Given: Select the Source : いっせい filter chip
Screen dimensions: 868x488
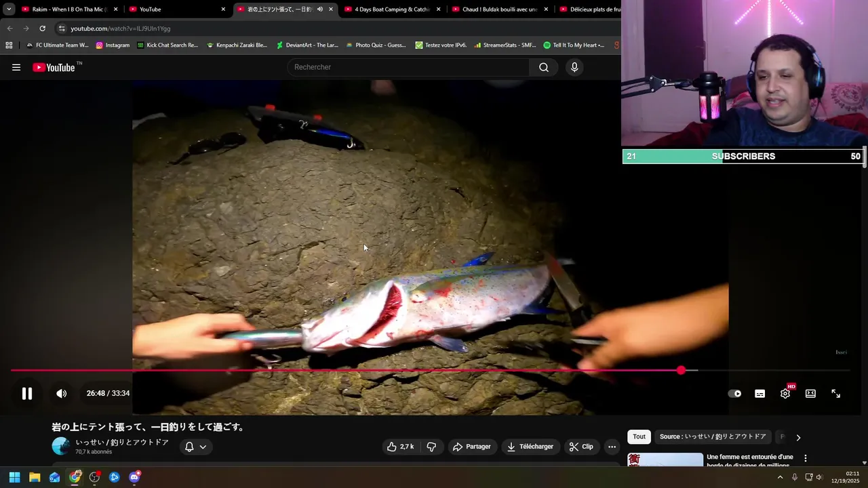Looking at the screenshot, I should point(713,436).
